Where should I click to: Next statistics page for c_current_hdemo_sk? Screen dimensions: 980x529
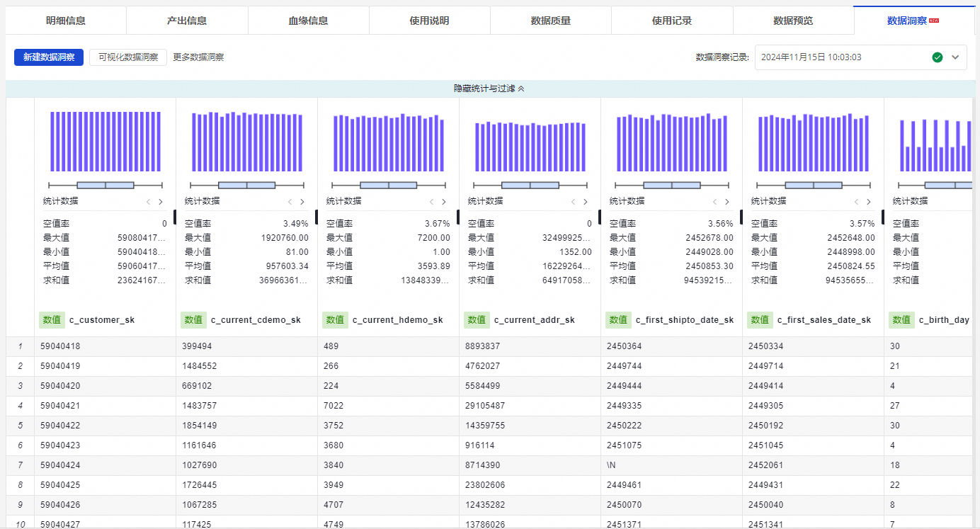coord(444,201)
